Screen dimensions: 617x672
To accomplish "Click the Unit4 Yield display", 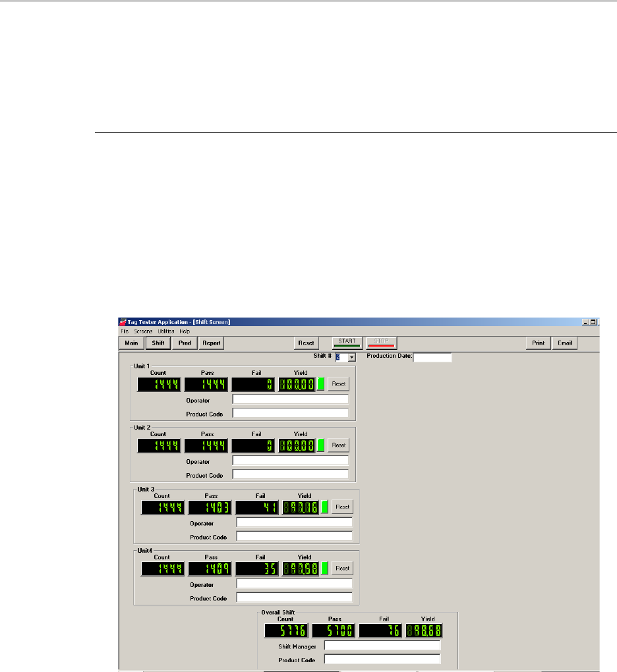I will [x=301, y=569].
